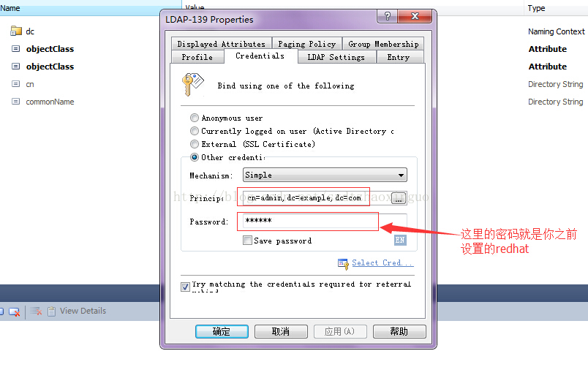Click the cn attribute icon

pos(16,84)
